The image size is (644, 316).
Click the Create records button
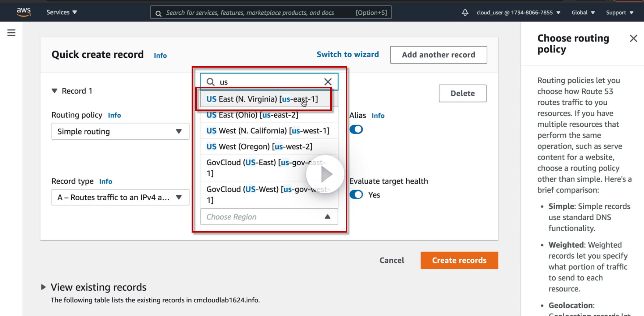(459, 260)
